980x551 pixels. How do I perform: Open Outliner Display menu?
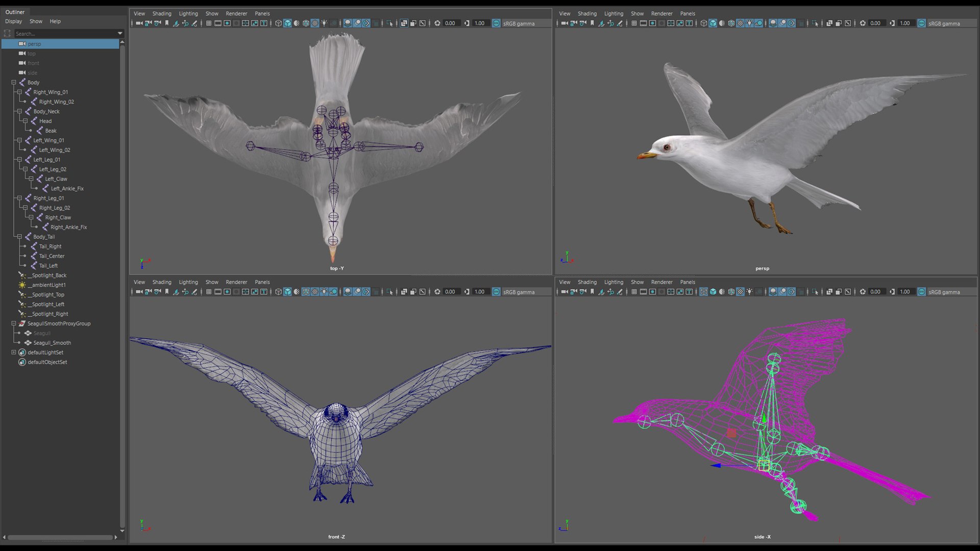pyautogui.click(x=13, y=21)
